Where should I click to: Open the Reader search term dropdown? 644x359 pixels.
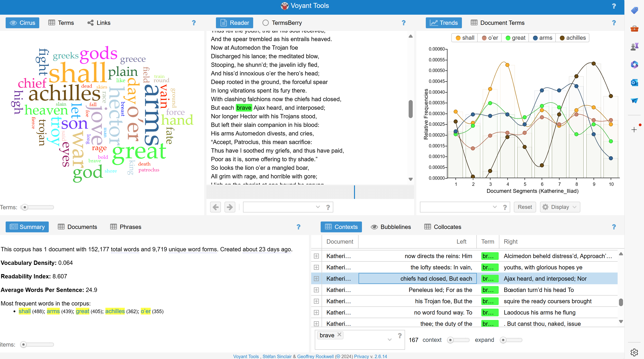pos(318,207)
